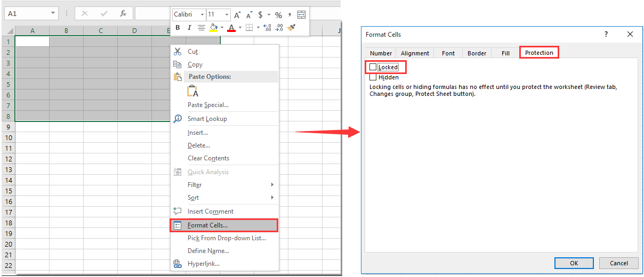Screen dimensions: 644x277
Task: Open the Calibri font name dropdown
Action: 202,15
